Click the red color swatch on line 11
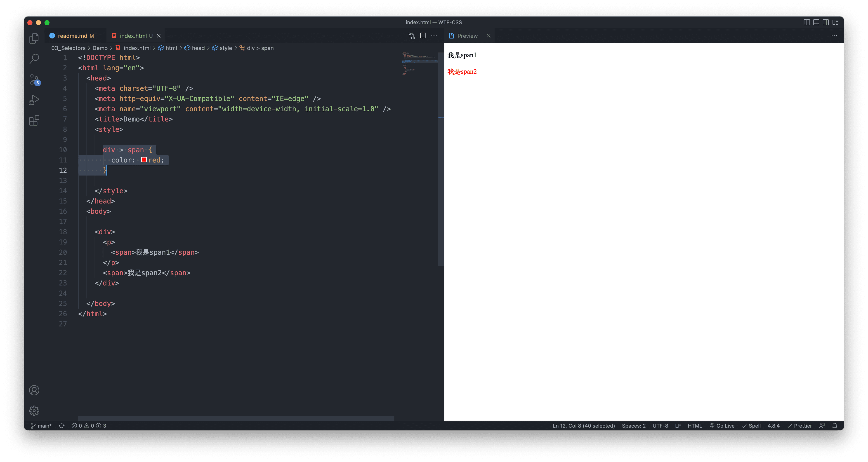868x462 pixels. pos(144,160)
